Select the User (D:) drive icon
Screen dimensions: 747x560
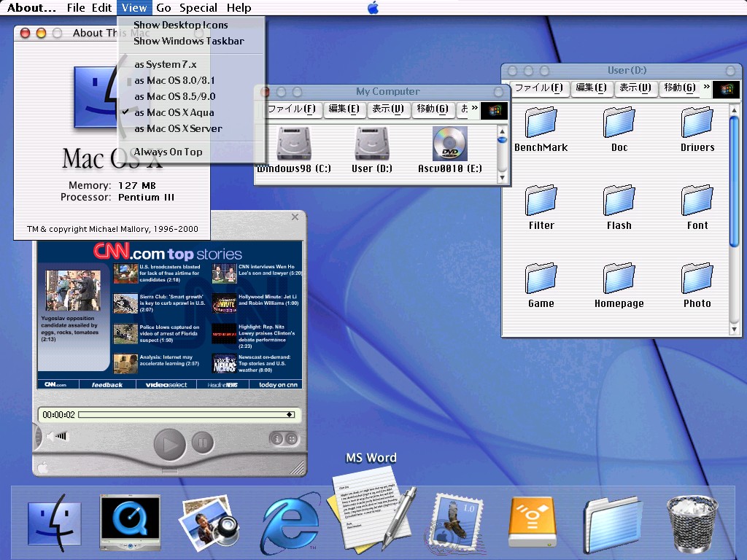pyautogui.click(x=371, y=144)
